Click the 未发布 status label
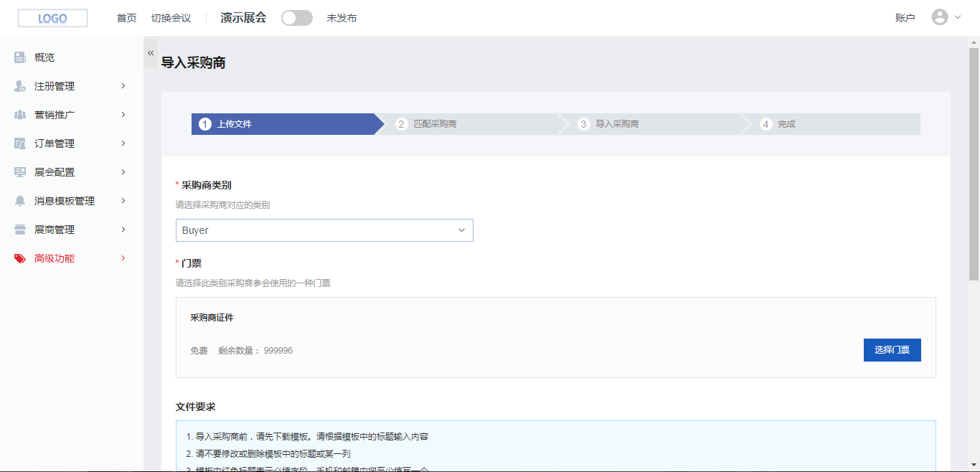 click(x=341, y=18)
